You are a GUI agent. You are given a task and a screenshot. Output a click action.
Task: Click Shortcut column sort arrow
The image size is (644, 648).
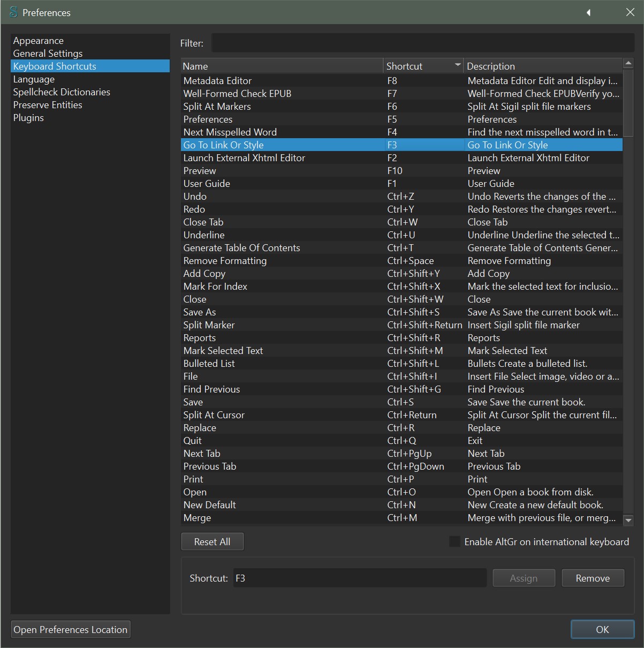457,65
